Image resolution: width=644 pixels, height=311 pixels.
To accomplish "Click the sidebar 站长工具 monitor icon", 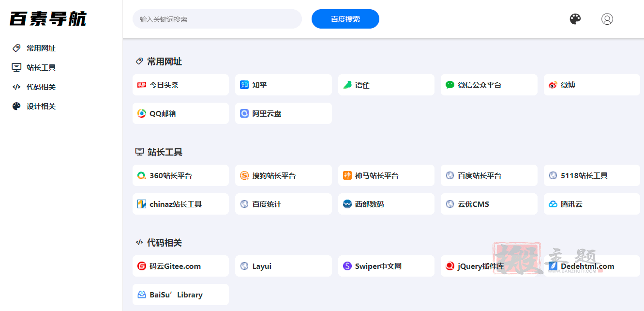I will click(16, 67).
